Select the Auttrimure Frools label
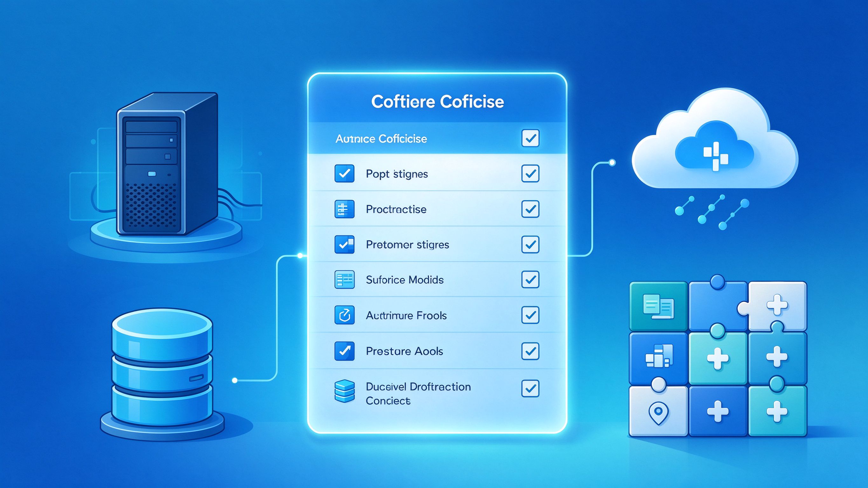The height and width of the screenshot is (488, 868). (x=406, y=315)
